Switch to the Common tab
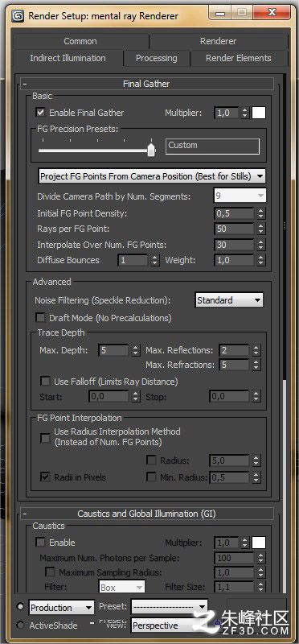The width and height of the screenshot is (299, 644). click(80, 41)
